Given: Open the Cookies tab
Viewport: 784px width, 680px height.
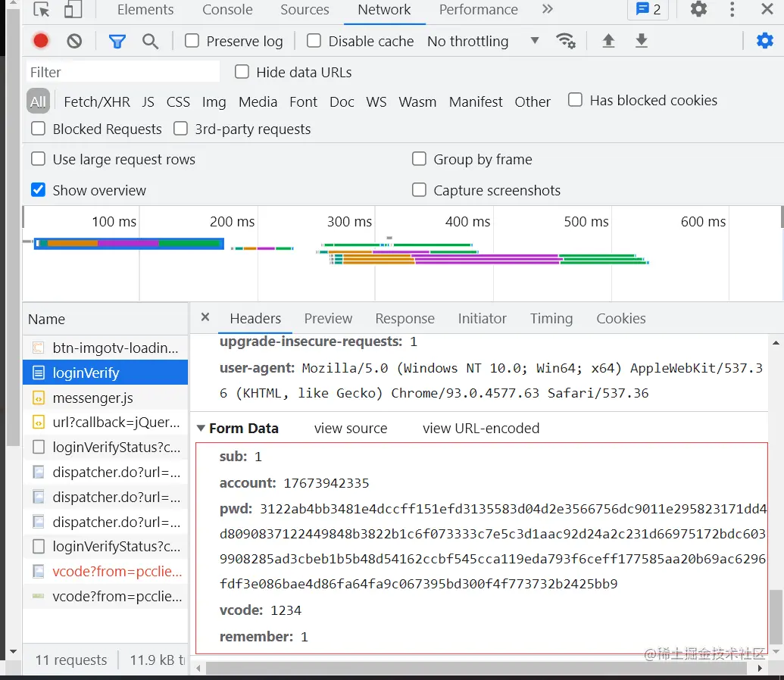Looking at the screenshot, I should click(621, 319).
